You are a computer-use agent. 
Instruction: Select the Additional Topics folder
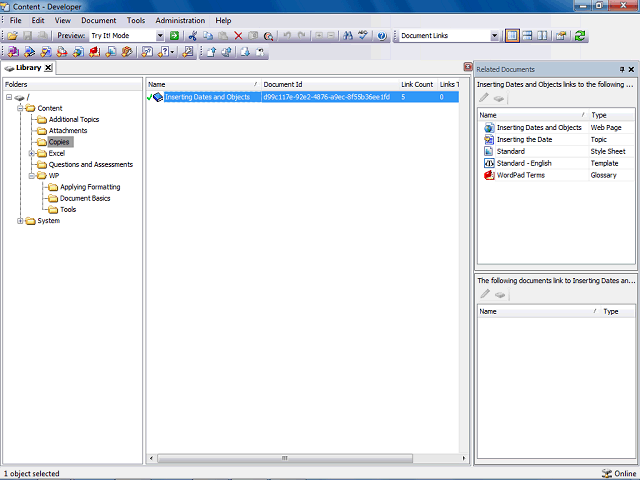74,120
